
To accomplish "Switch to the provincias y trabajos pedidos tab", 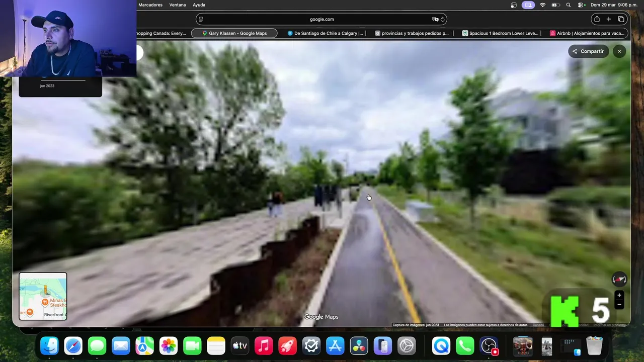I will [x=412, y=33].
